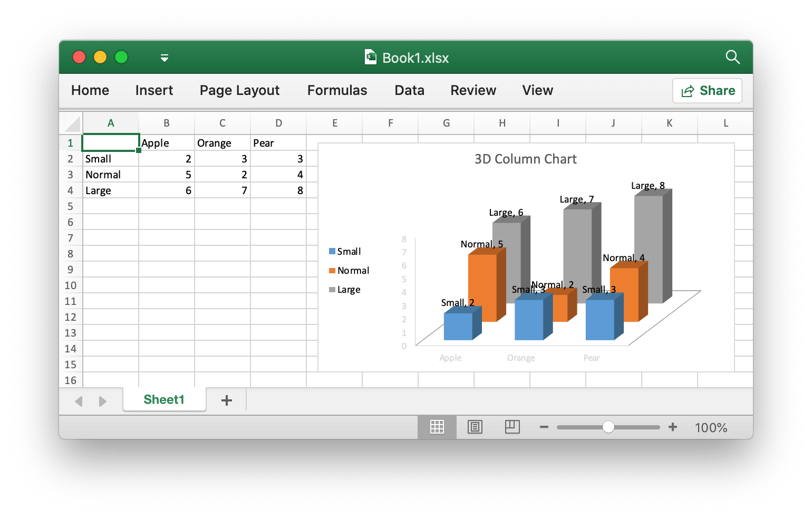Screen dimensions: 812x517
Task: Enable Page Break Preview in the status bar
Action: (x=512, y=427)
